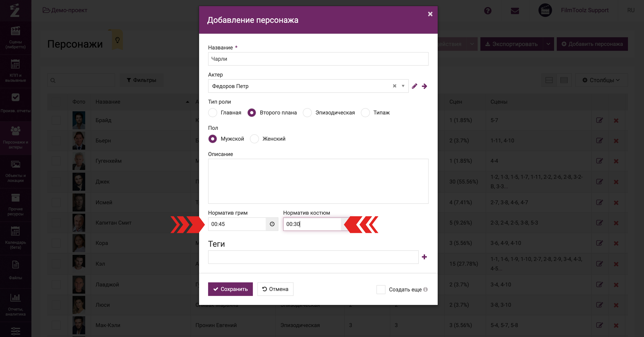
Task: Go to Сцены (либретто) in the sidebar
Action: (16, 37)
